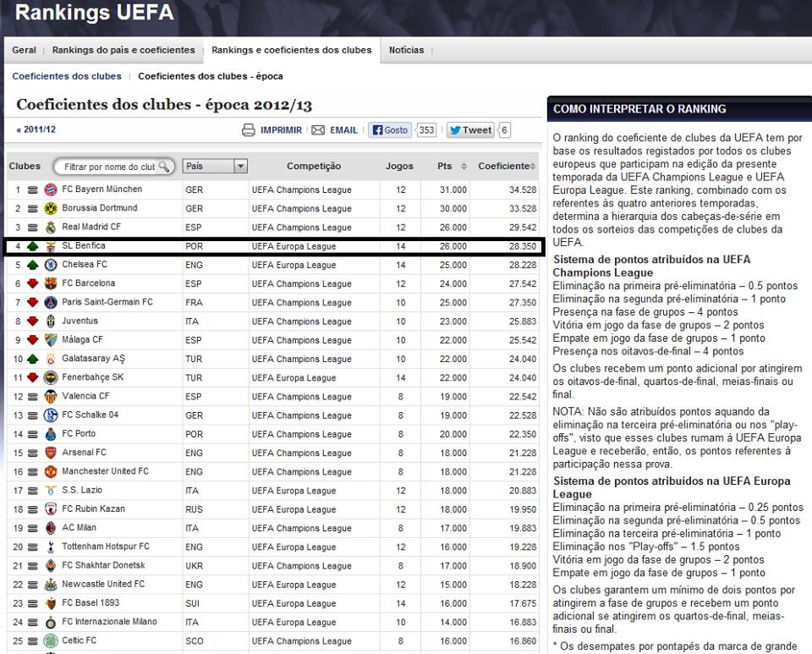
Task: Click Bayern's coefficient value 34.528
Action: coord(522,190)
